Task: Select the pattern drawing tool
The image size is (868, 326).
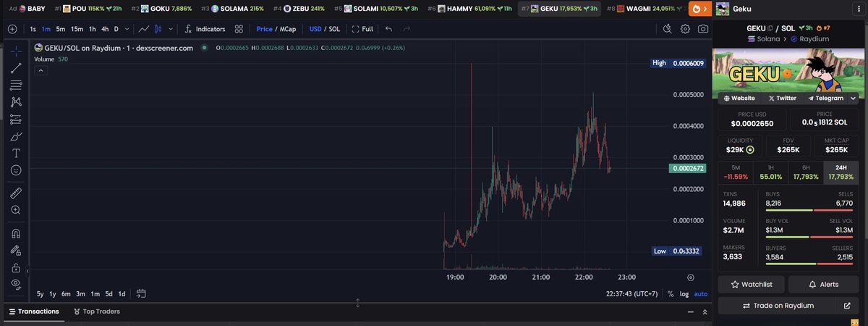Action: click(x=16, y=102)
